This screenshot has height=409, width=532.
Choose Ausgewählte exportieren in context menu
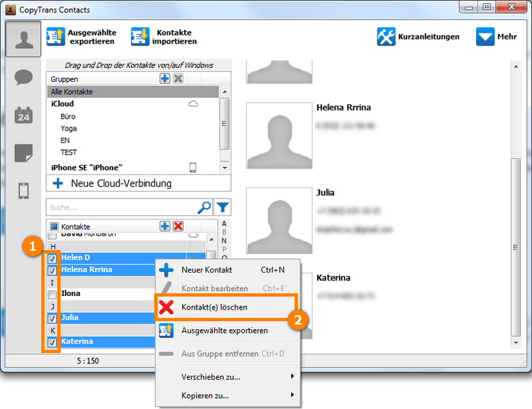[x=228, y=331]
